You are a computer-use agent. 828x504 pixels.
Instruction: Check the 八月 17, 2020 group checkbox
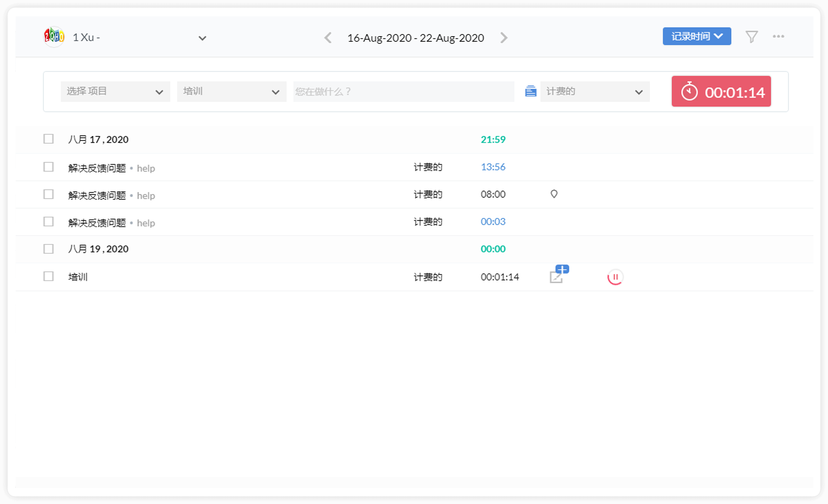pyautogui.click(x=48, y=139)
